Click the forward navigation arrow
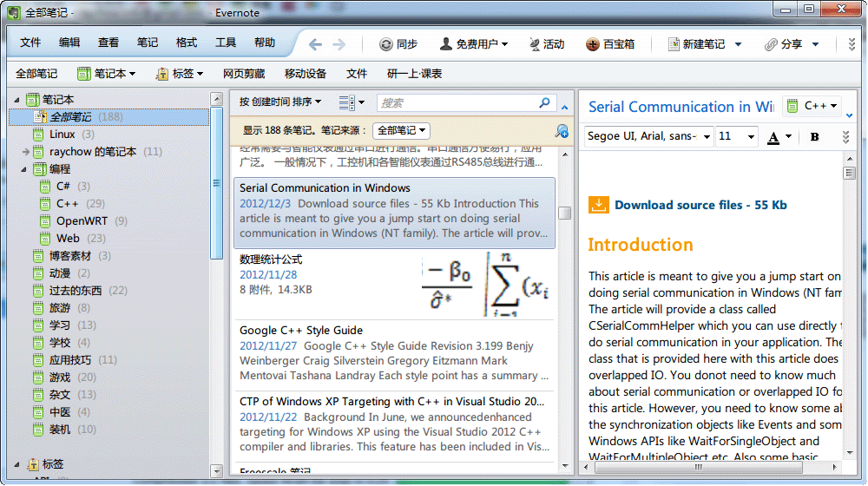 (339, 44)
